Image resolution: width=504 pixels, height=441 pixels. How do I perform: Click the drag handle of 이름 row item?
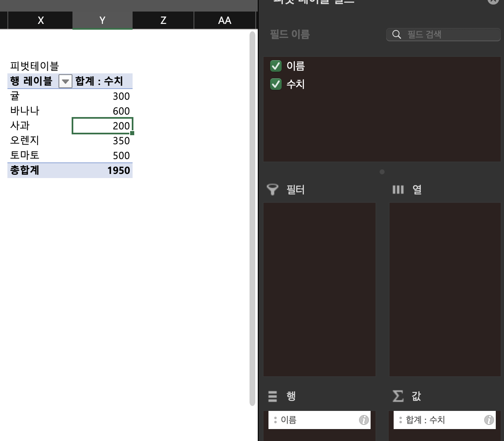coord(275,420)
